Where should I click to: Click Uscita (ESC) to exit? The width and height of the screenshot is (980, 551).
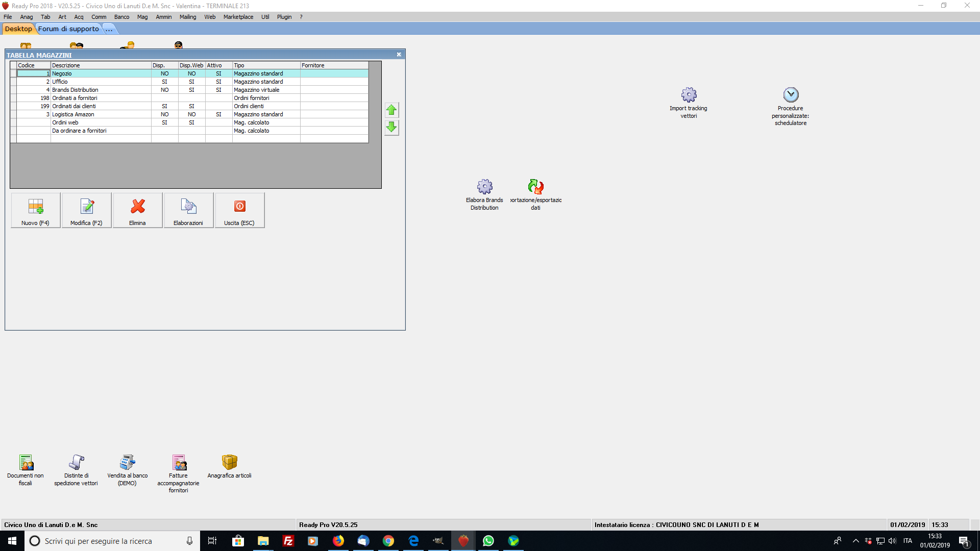click(239, 210)
